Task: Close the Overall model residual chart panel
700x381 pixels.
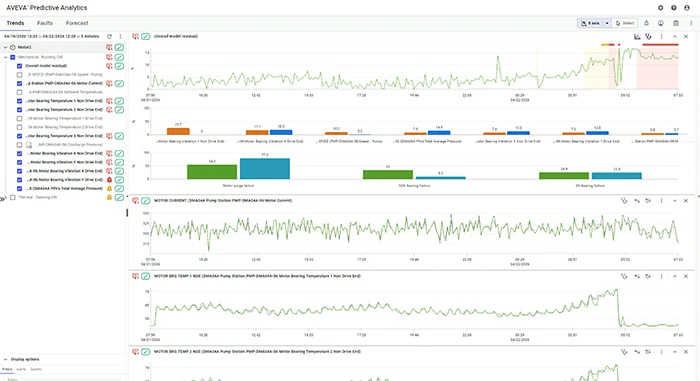Action: click(x=686, y=37)
